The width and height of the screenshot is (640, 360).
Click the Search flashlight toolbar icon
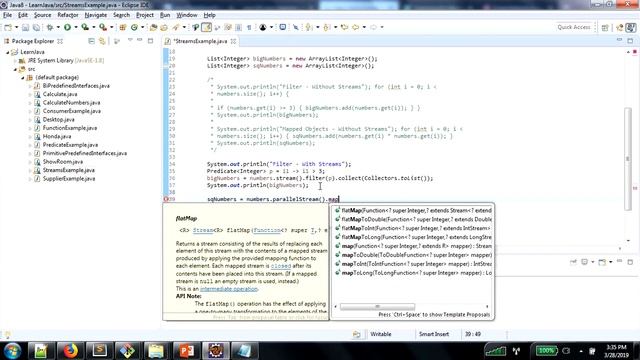(176, 27)
